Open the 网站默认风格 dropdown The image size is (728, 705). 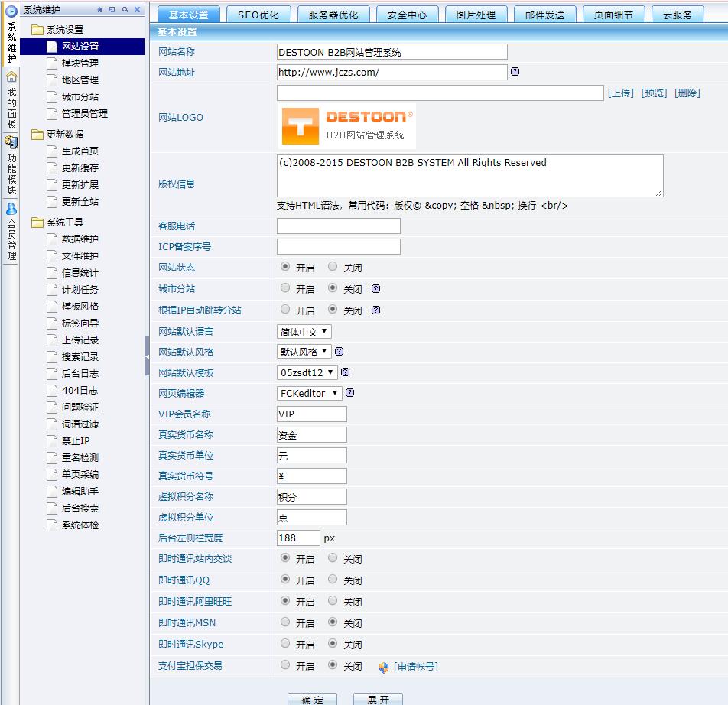pos(304,352)
